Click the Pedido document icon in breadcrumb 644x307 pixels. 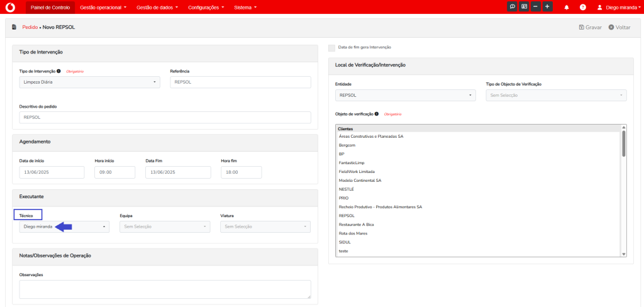click(x=14, y=27)
